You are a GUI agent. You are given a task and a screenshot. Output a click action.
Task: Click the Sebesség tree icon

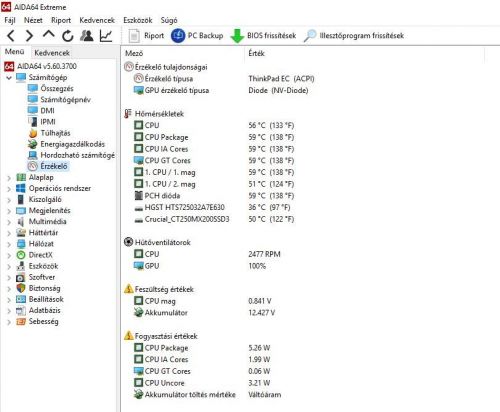click(x=21, y=321)
